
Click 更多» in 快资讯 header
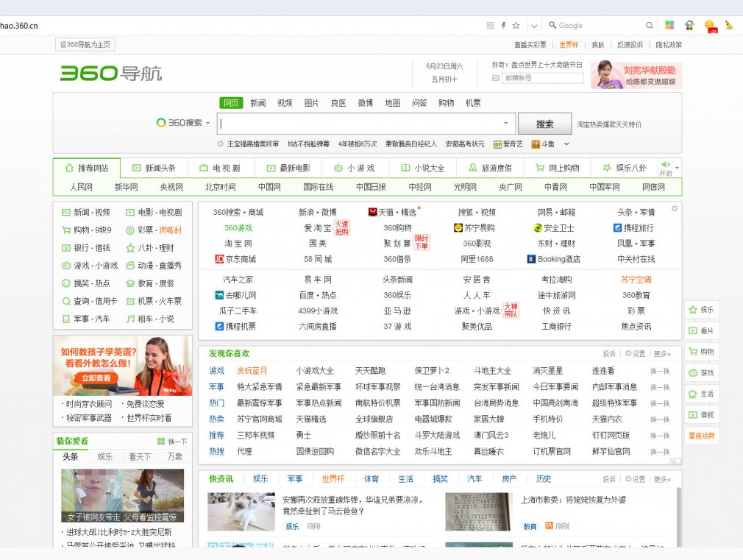coord(662,479)
